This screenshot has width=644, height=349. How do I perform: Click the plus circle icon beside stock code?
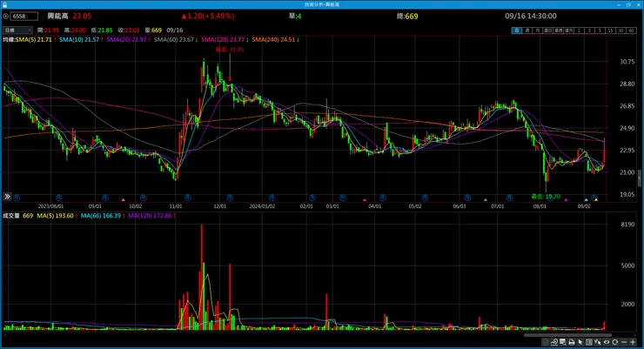6,17
